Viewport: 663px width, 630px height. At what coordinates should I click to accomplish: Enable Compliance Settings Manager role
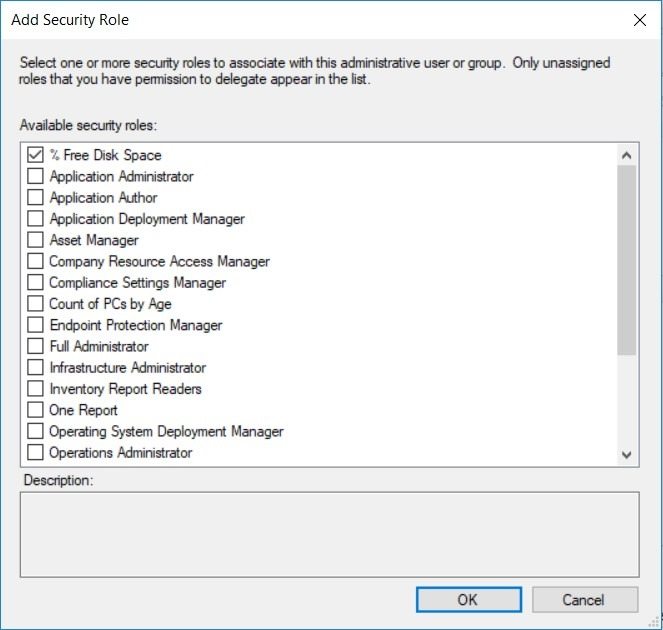[35, 282]
